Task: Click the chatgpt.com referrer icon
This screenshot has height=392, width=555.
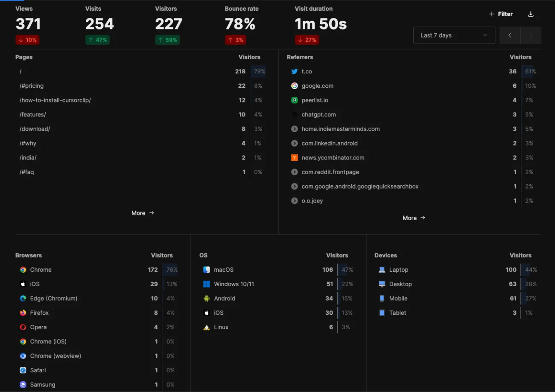Action: point(294,115)
